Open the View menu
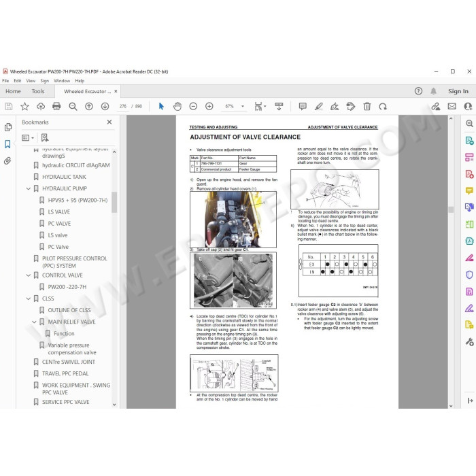 (x=31, y=81)
